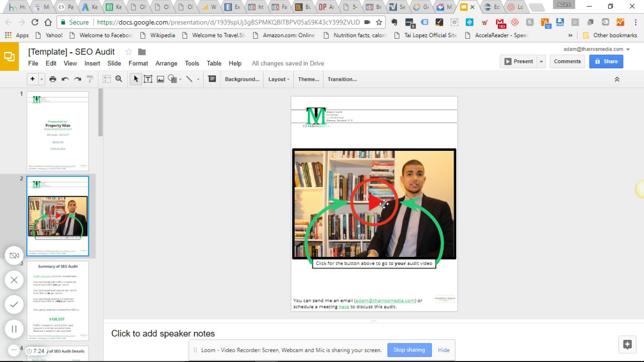Open the Layout dropdown
This screenshot has height=362, width=644.
pyautogui.click(x=279, y=79)
